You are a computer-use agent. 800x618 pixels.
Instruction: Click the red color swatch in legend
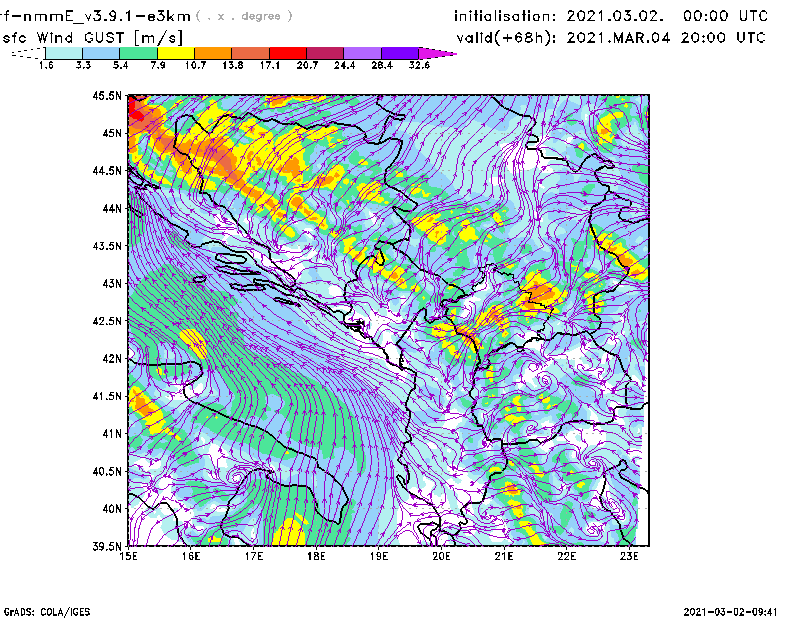288,53
